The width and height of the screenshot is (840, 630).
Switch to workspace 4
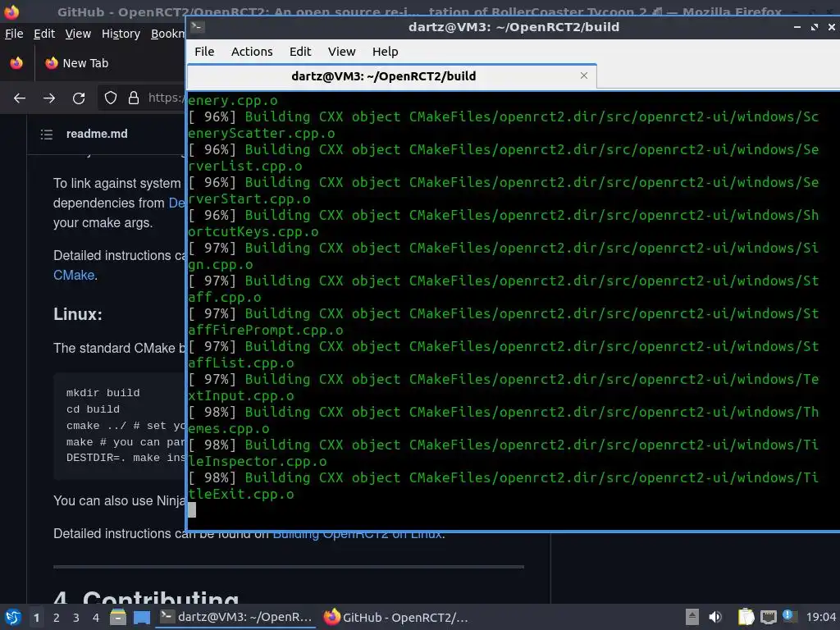click(96, 618)
